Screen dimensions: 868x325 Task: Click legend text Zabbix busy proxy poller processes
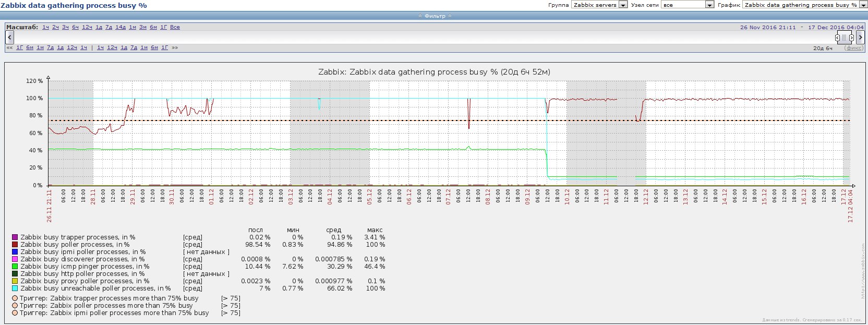click(85, 281)
